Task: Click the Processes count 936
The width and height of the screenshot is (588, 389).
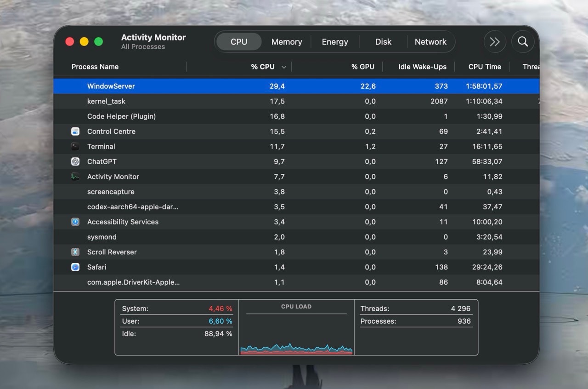Action: 464,321
